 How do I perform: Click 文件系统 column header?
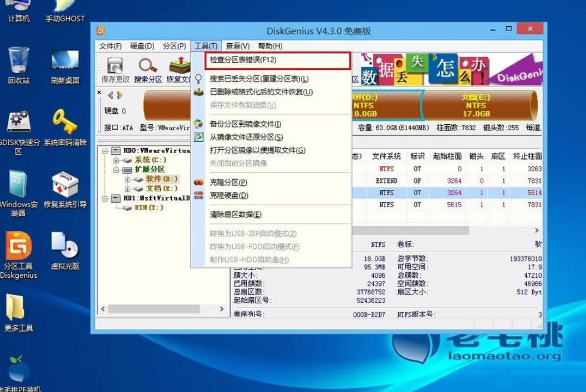coord(386,156)
